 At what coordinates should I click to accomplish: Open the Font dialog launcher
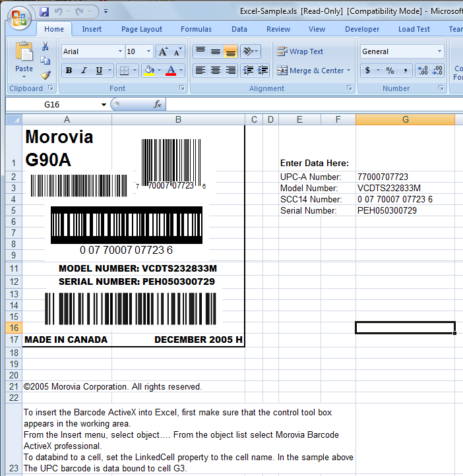(182, 88)
